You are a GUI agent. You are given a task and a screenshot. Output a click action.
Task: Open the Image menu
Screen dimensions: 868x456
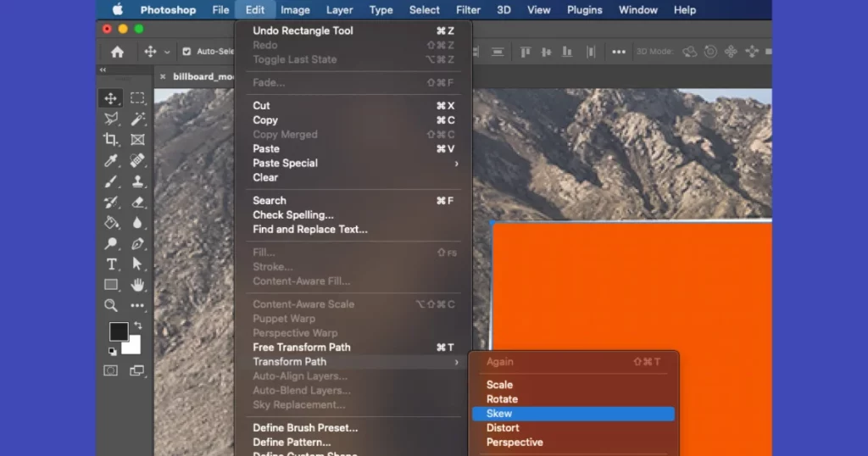(295, 10)
